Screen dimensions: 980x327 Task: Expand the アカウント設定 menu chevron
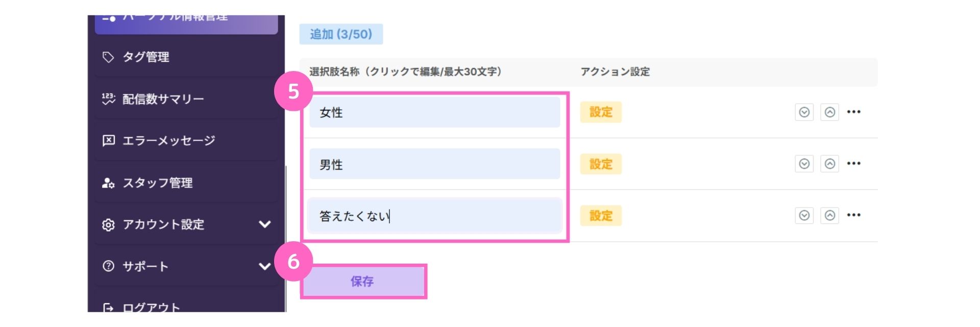pos(264,224)
